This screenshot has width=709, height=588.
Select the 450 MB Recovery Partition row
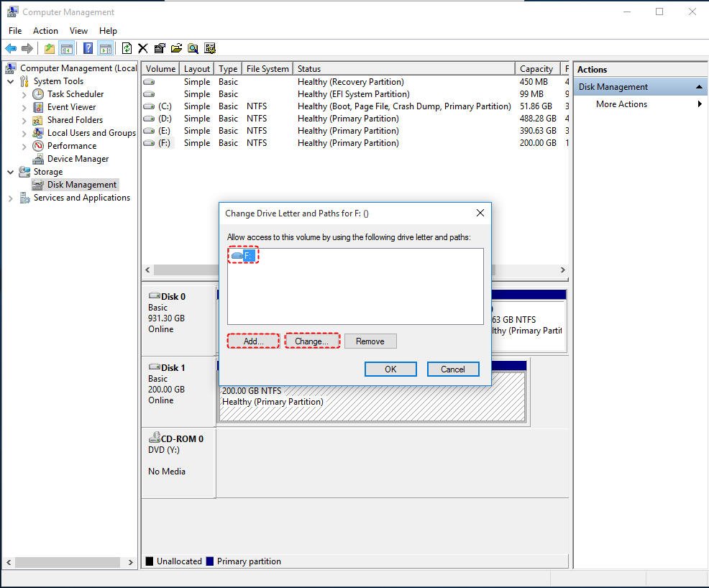pyautogui.click(x=355, y=82)
